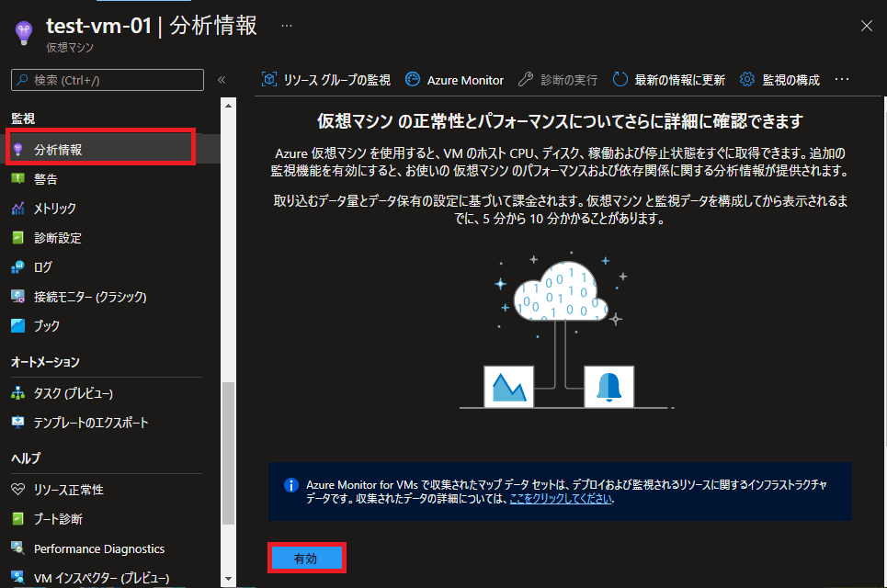Click the 分析情報 lightbulb icon in sidebar
Viewport: 887px width, 588px height.
click(x=18, y=149)
